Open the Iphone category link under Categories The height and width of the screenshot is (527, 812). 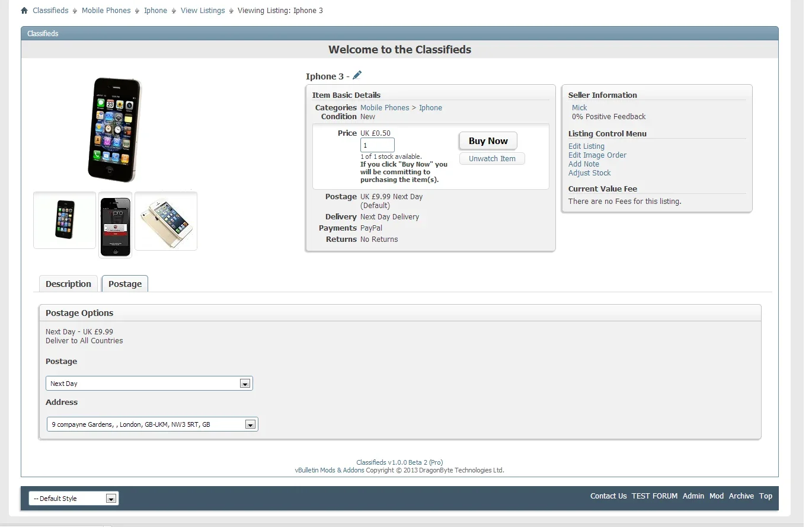tap(430, 108)
